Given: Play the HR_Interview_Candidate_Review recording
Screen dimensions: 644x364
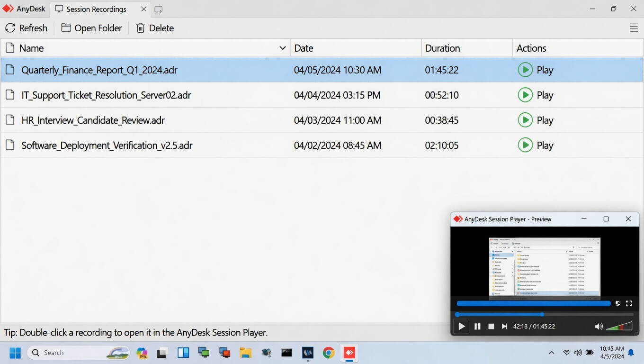Looking at the screenshot, I should click(536, 120).
